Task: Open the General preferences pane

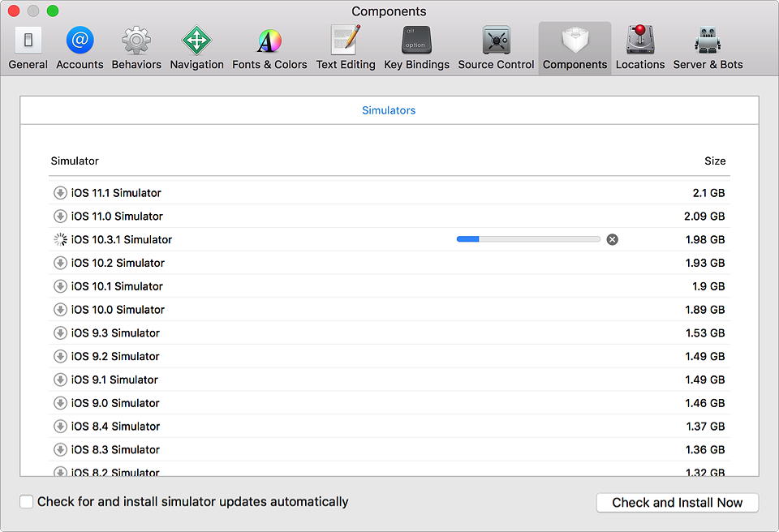Action: click(x=28, y=48)
